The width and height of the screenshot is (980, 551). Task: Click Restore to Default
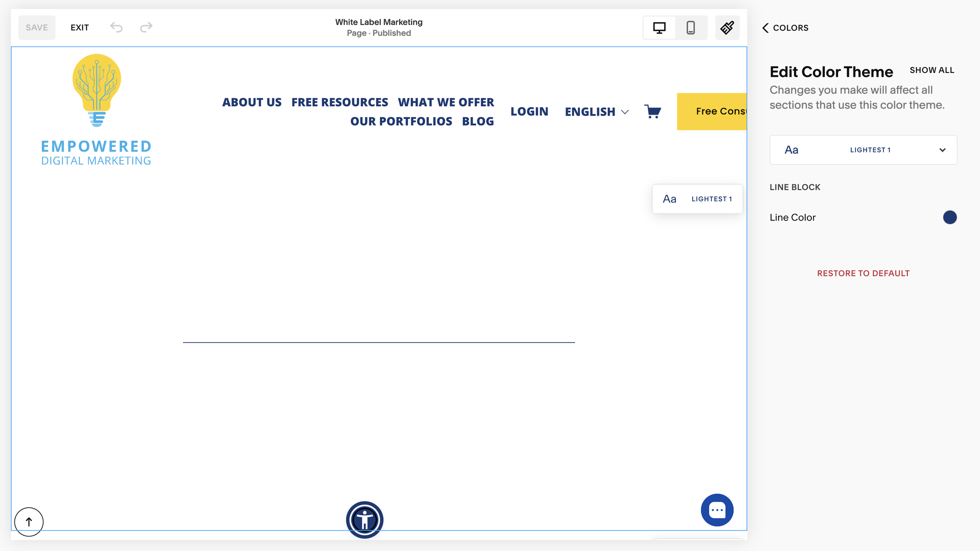(863, 273)
